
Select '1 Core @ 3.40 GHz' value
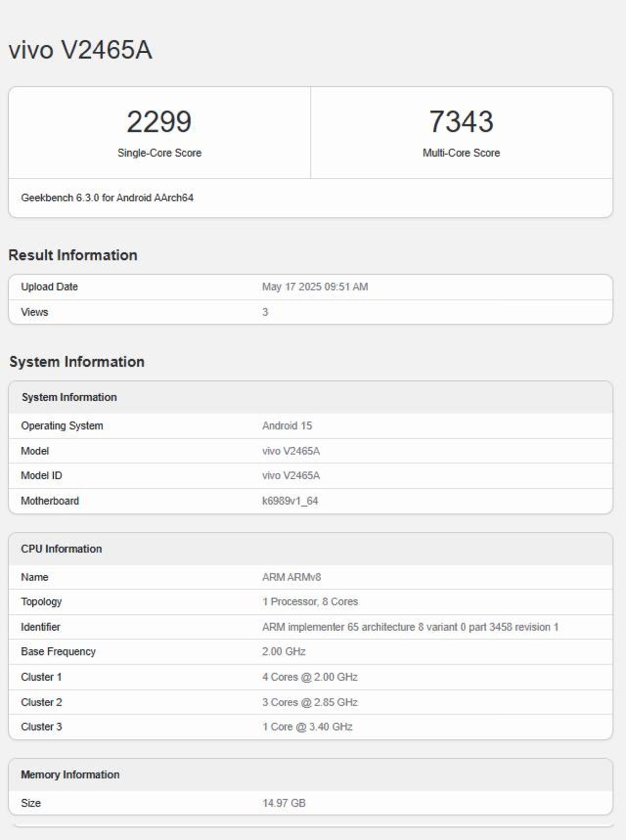click(x=307, y=726)
